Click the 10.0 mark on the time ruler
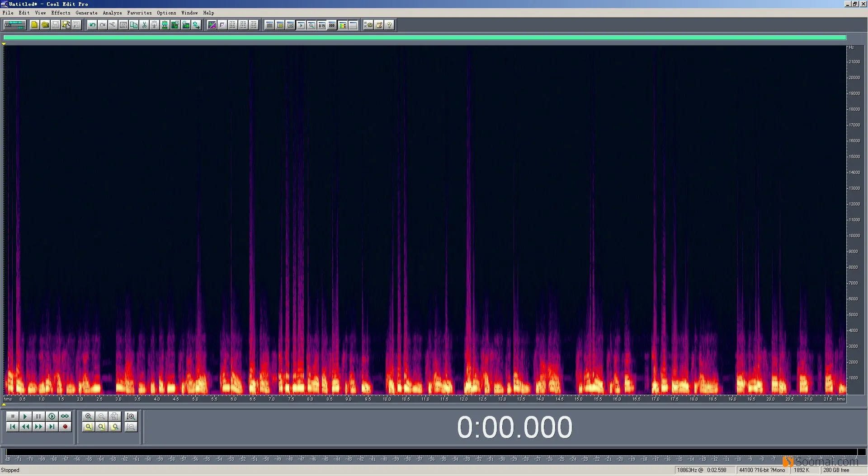The image size is (868, 476). (x=387, y=399)
